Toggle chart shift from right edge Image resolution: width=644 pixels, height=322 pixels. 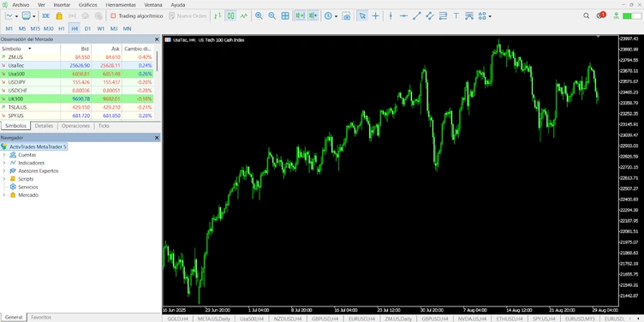pyautogui.click(x=313, y=16)
